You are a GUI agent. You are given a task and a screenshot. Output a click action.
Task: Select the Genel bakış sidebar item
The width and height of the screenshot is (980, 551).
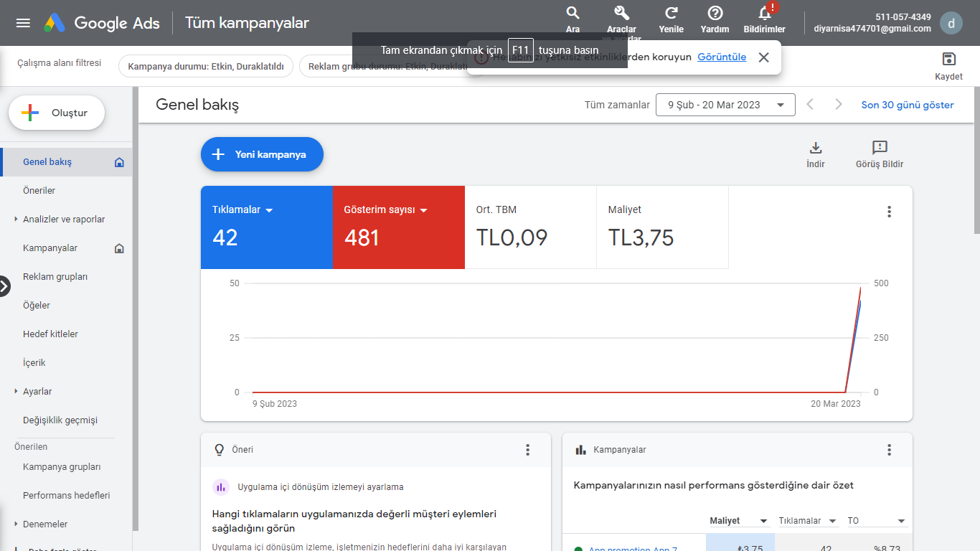coord(66,162)
